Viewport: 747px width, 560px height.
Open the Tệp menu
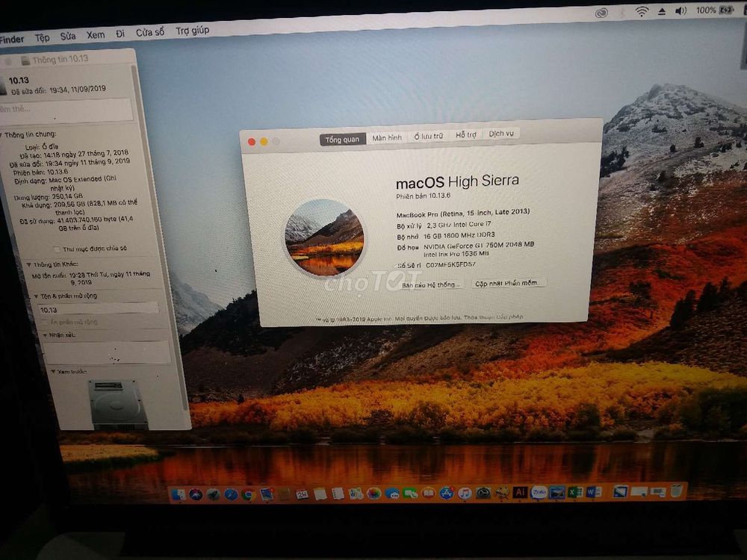pyautogui.click(x=42, y=37)
